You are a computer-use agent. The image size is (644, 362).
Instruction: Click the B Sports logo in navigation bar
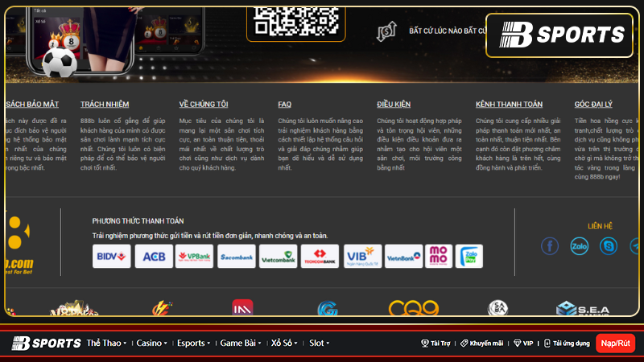point(47,343)
